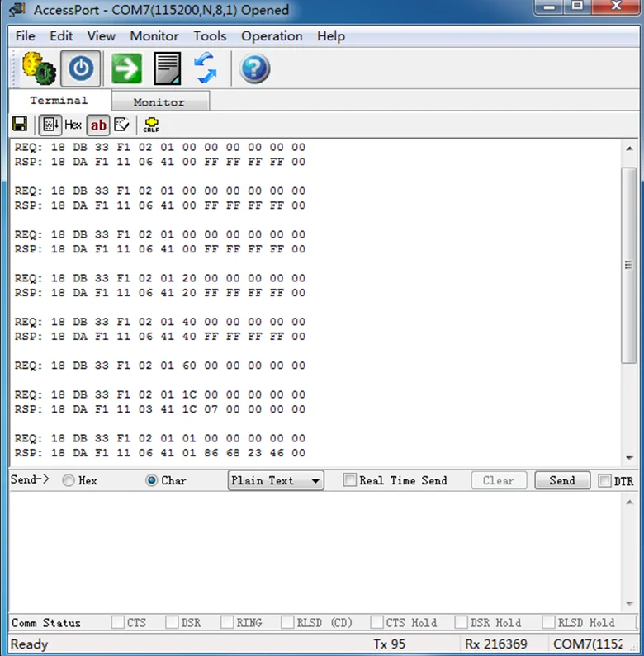
Task: Click the CRLF newline option icon
Action: pos(151,125)
